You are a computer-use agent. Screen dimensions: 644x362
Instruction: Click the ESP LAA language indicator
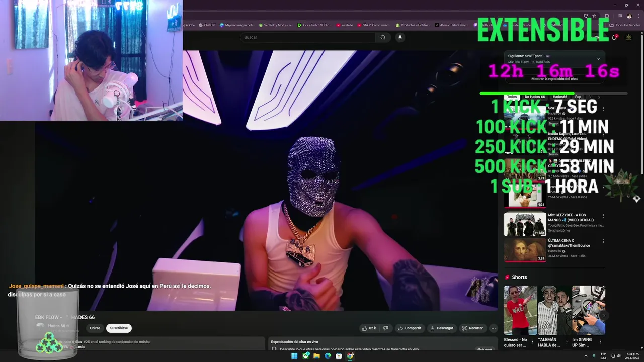click(603, 356)
